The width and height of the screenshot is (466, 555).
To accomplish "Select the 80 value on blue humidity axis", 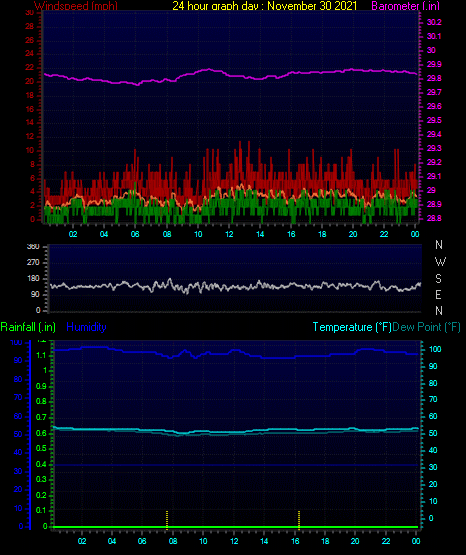I will pyautogui.click(x=18, y=379).
